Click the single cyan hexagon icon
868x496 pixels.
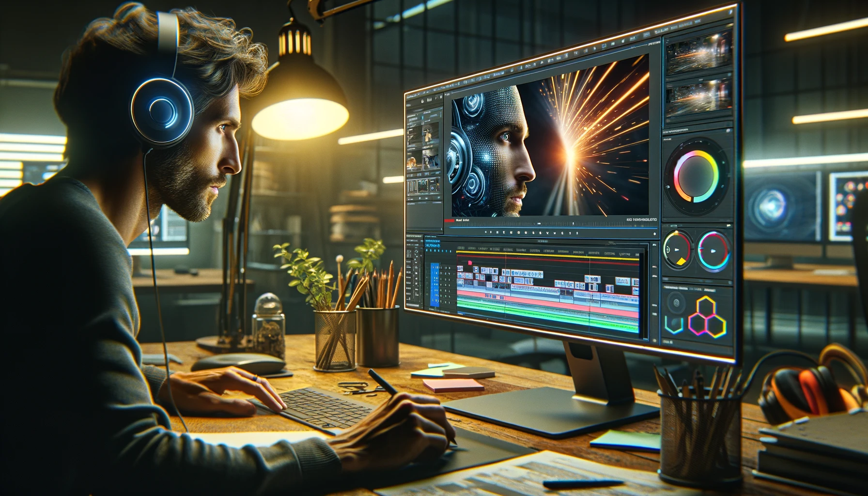(673, 325)
